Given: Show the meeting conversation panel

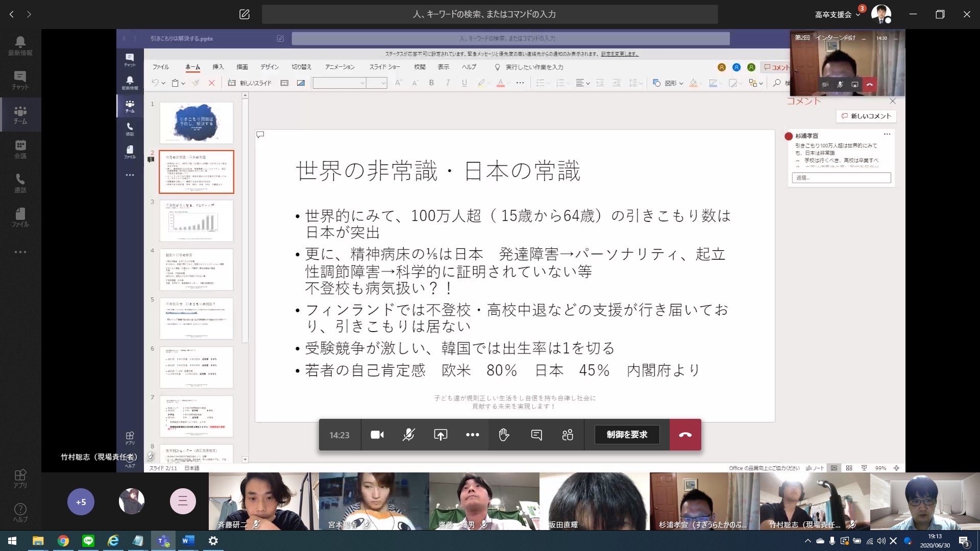Looking at the screenshot, I should (536, 435).
